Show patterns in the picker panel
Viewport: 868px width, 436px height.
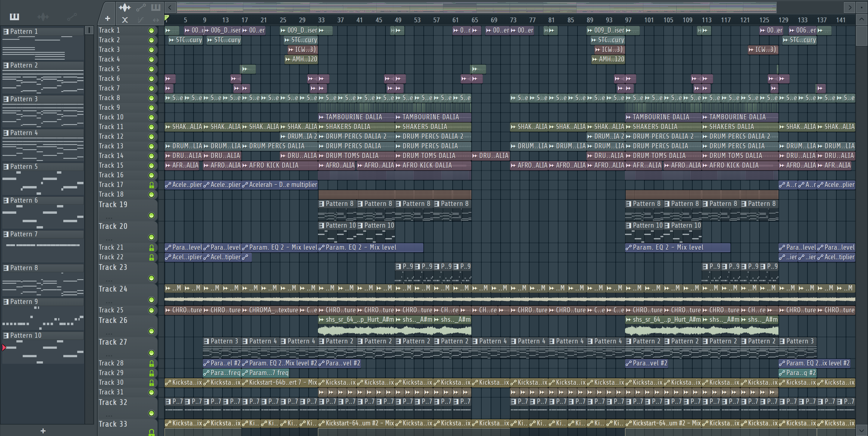click(14, 16)
